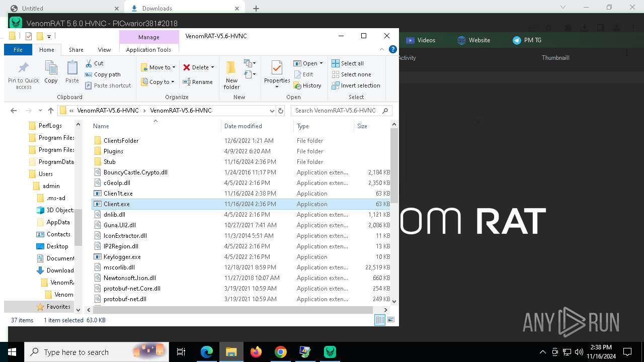Click Copy path in Clipboard group
This screenshot has height=362, width=644.
[x=103, y=74]
